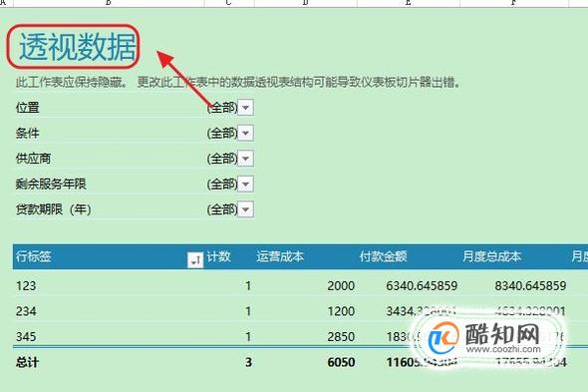Select the 付款金额 column header
Image resolution: width=588 pixels, height=392 pixels.
click(x=384, y=256)
